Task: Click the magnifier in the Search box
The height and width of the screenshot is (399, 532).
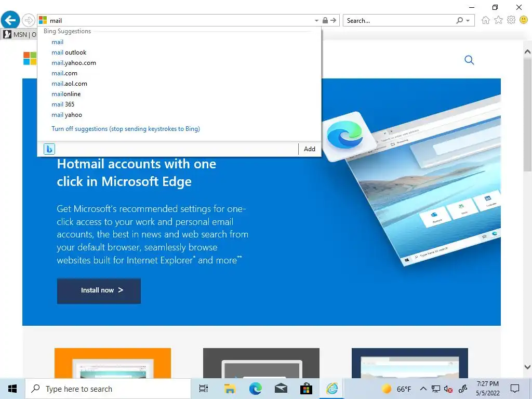Action: pyautogui.click(x=459, y=20)
